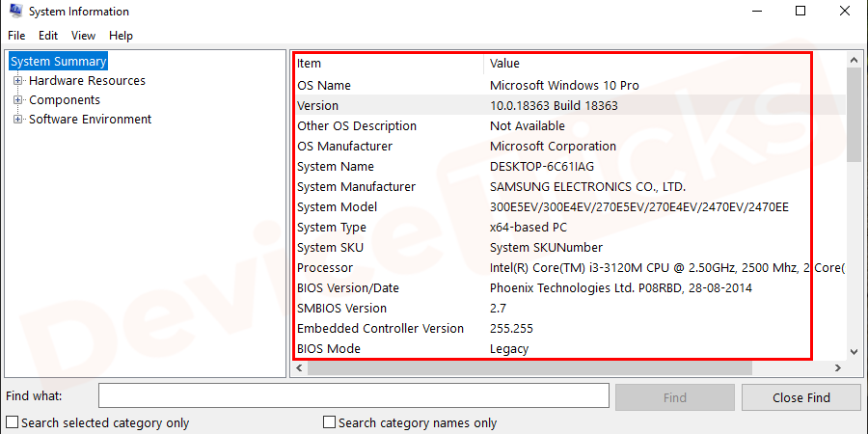Click the value DESKTOP-6C61IAG
Screen dimensions: 868x434
tap(542, 167)
